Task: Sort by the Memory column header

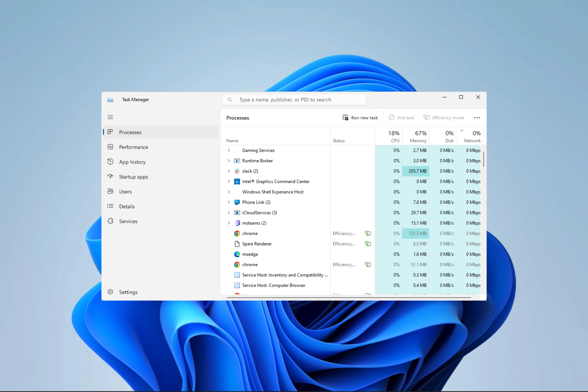Action: (x=416, y=137)
